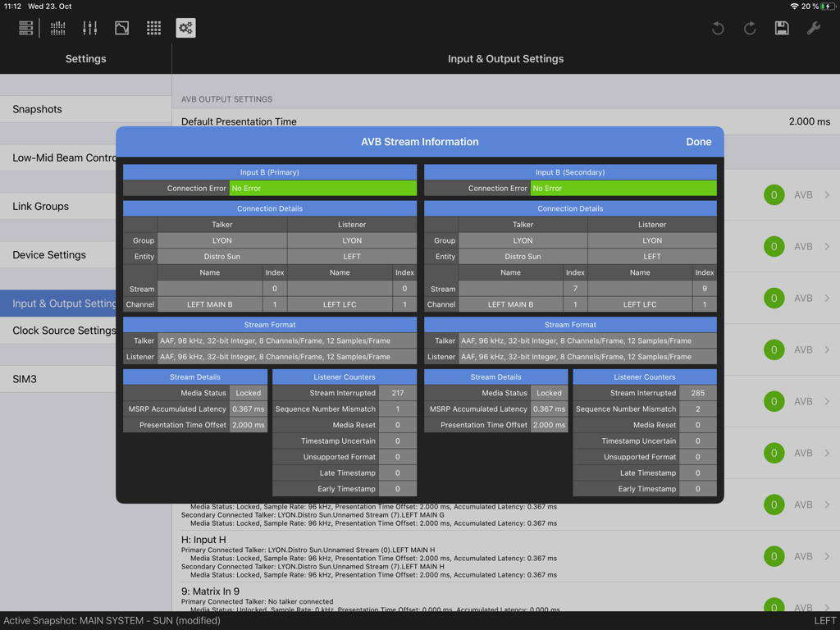Select the matrix grid toolbar icon
The height and width of the screenshot is (630, 840).
point(153,27)
